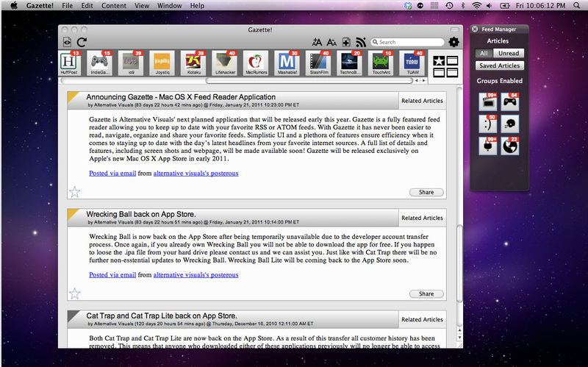The height and width of the screenshot is (367, 588).
Task: Select the MacRumors feed icon
Action: [256, 63]
